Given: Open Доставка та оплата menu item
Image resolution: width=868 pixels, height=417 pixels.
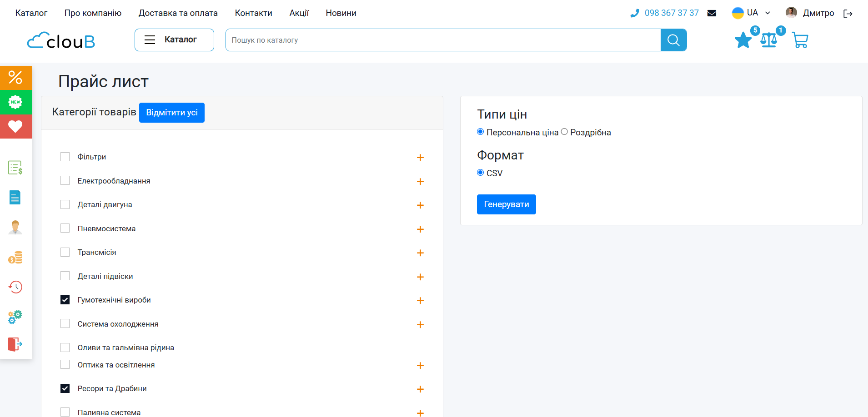Looking at the screenshot, I should (x=178, y=13).
